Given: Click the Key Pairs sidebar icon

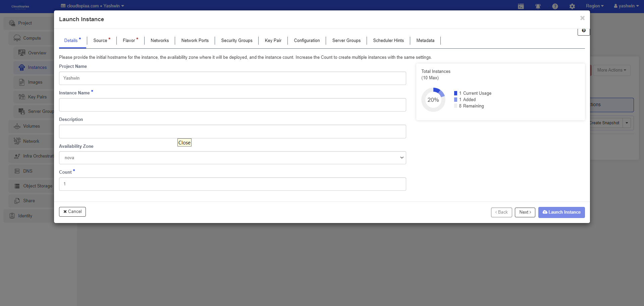Looking at the screenshot, I should coord(22,97).
